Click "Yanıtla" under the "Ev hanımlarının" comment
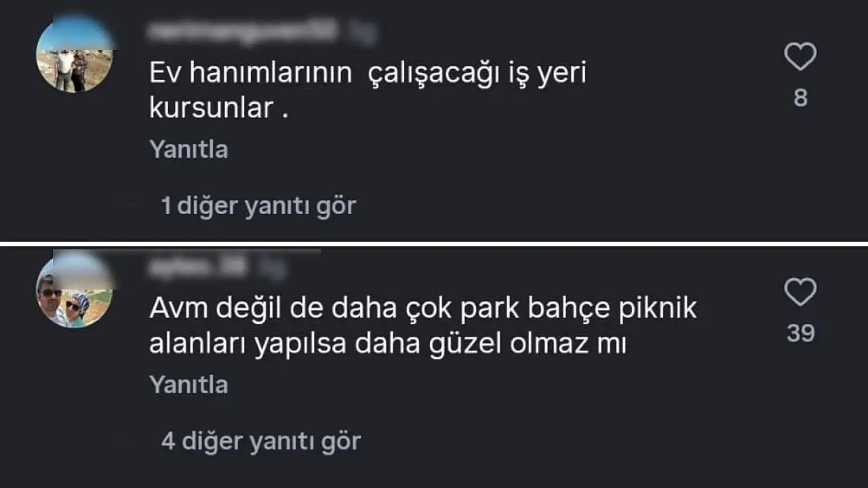Screen dimensions: 868x488 click(189, 149)
